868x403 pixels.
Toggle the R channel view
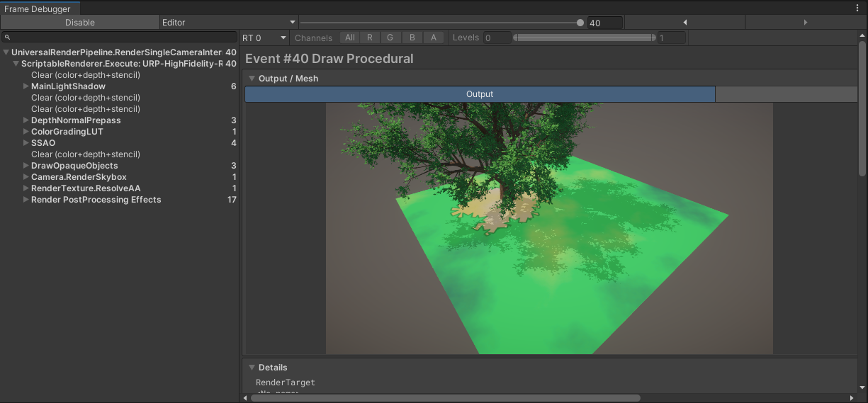coord(370,38)
